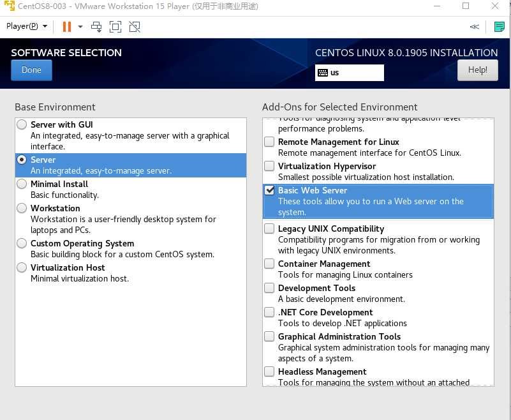
Task: Uncheck Basic Web Server add-on
Action: pyautogui.click(x=269, y=190)
